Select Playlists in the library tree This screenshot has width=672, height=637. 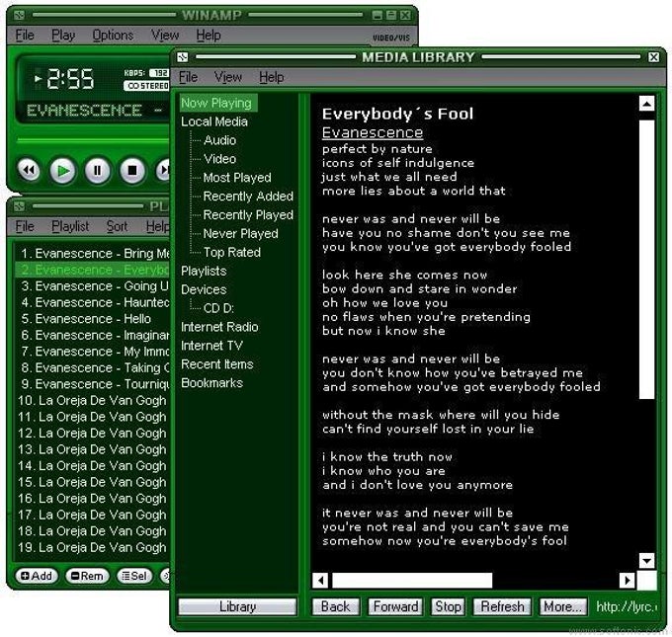(204, 272)
